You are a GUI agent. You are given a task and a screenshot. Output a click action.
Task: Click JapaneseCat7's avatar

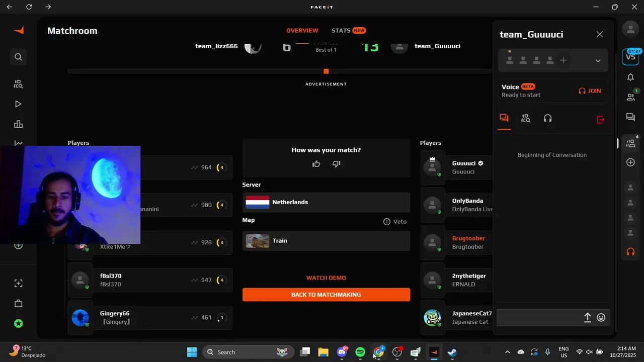tap(432, 318)
